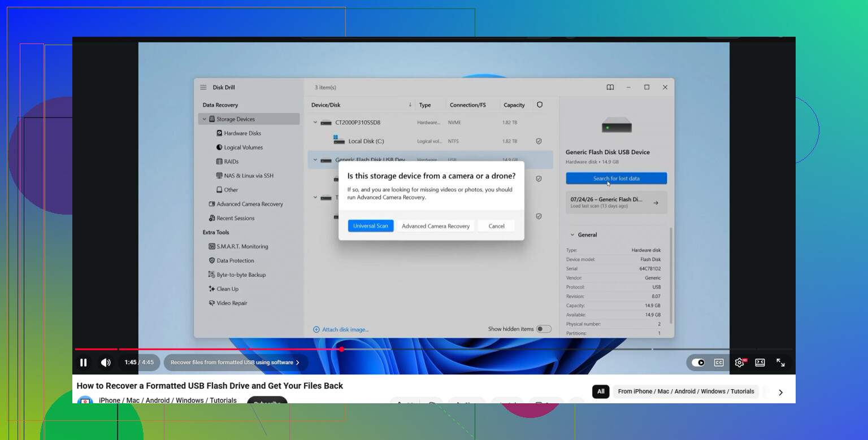Viewport: 868px width, 440px height.
Task: Click the Type column header
Action: tap(425, 105)
